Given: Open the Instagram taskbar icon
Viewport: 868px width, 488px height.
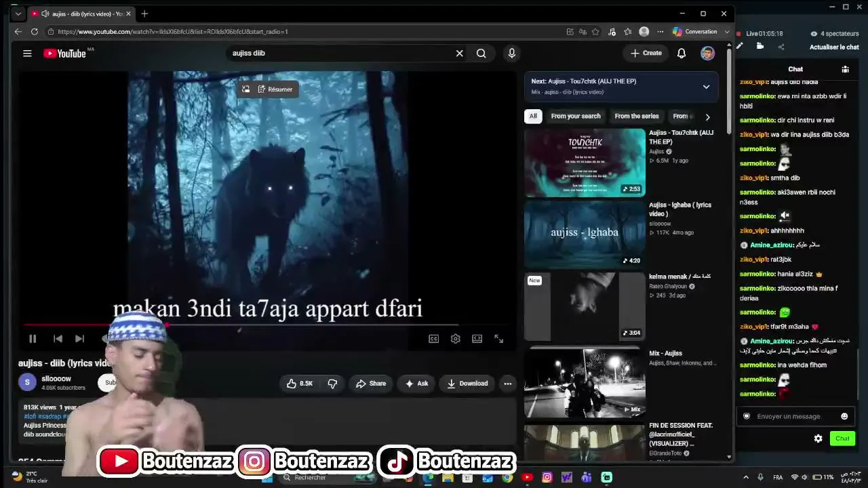Looking at the screenshot, I should point(547,477).
